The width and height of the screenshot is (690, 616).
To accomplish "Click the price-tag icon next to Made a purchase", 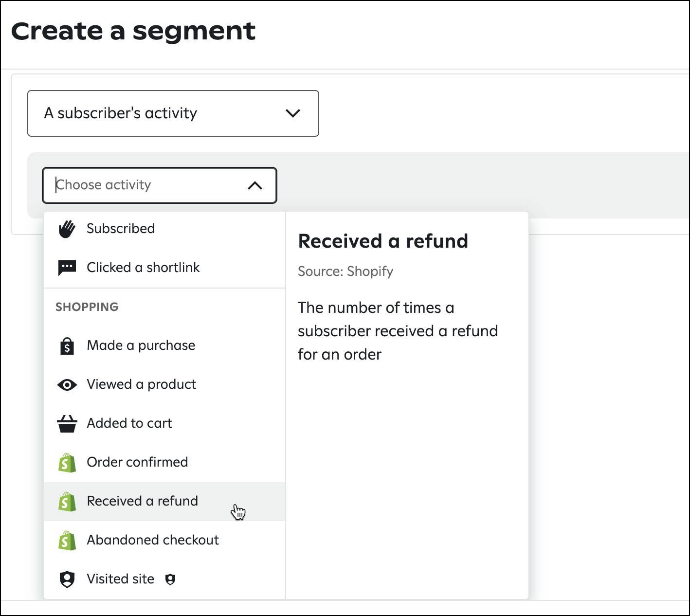I will point(67,345).
